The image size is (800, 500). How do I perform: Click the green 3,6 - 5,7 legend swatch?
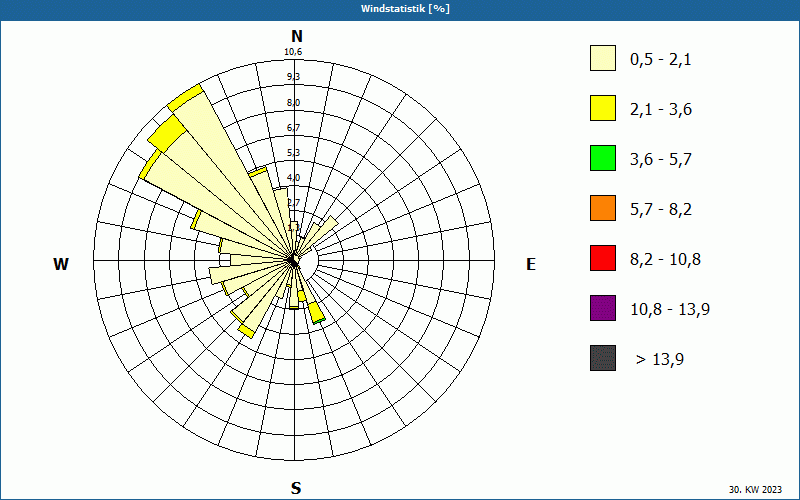coord(603,158)
